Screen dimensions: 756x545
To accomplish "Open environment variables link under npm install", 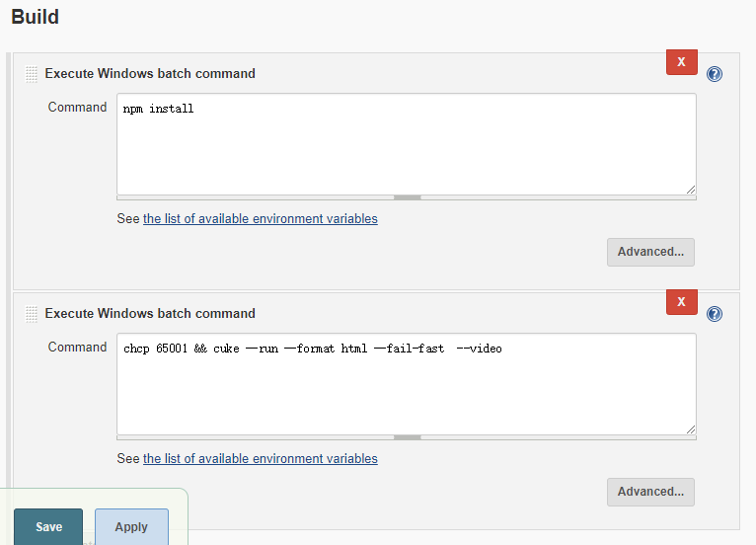I will point(260,218).
